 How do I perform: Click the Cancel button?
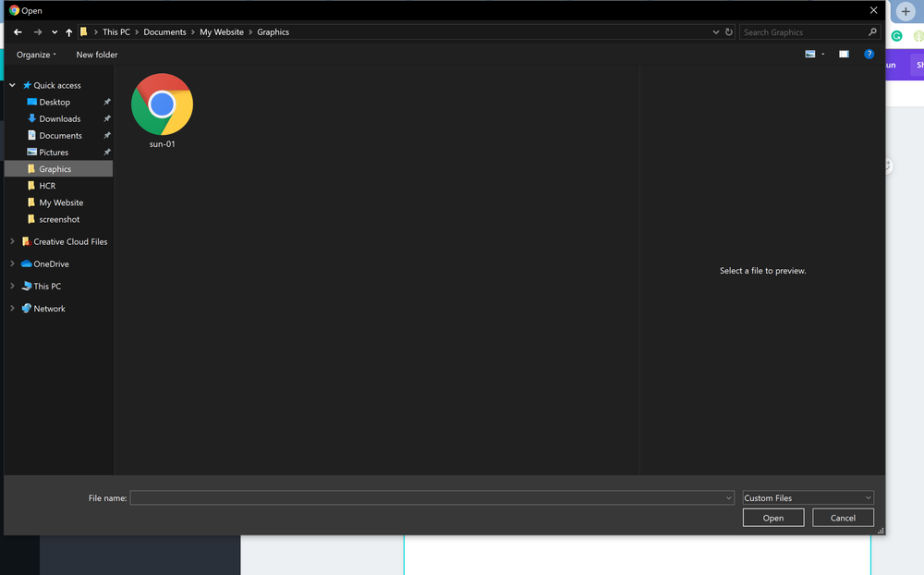843,518
